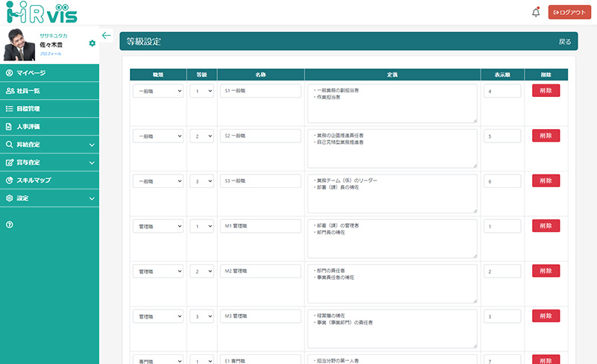Image resolution: width=597 pixels, height=364 pixels.
Task: Edit display order field showing 6
Action: [x=502, y=181]
